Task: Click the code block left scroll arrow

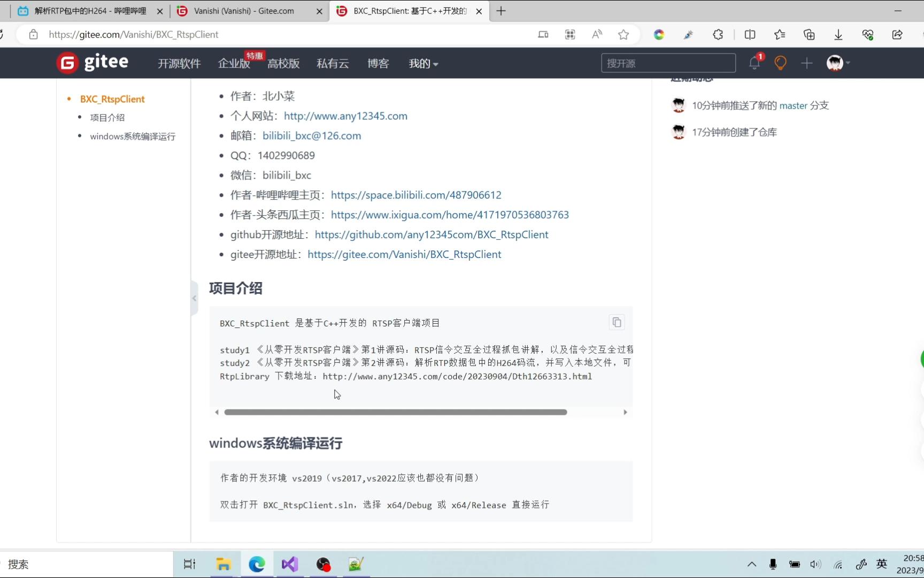Action: pos(217,412)
